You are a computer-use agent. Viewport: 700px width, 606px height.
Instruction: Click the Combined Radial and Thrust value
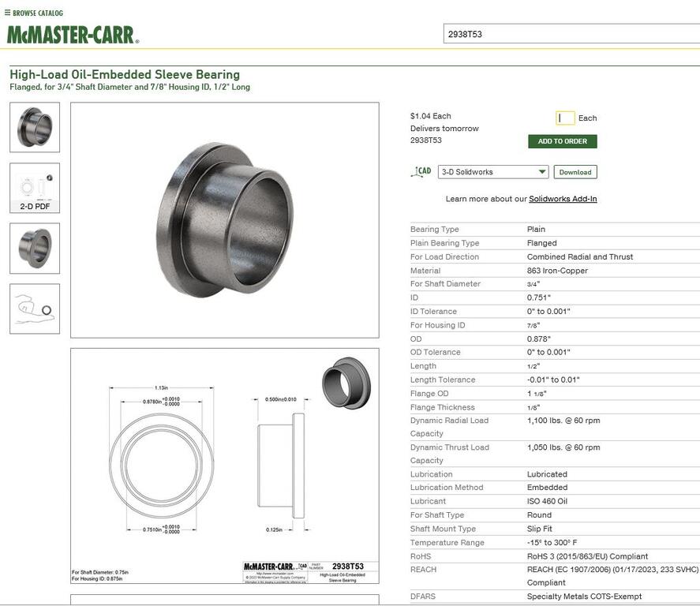[580, 257]
